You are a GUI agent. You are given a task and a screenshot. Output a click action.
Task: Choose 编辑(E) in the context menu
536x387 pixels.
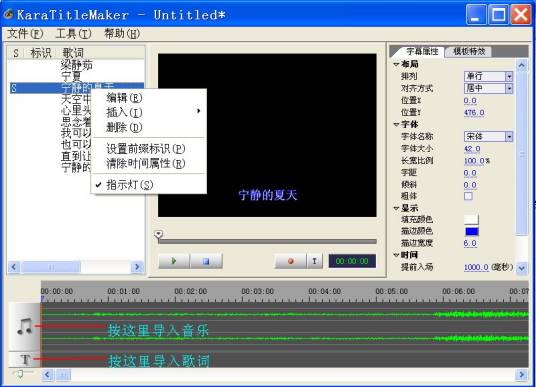click(x=149, y=98)
